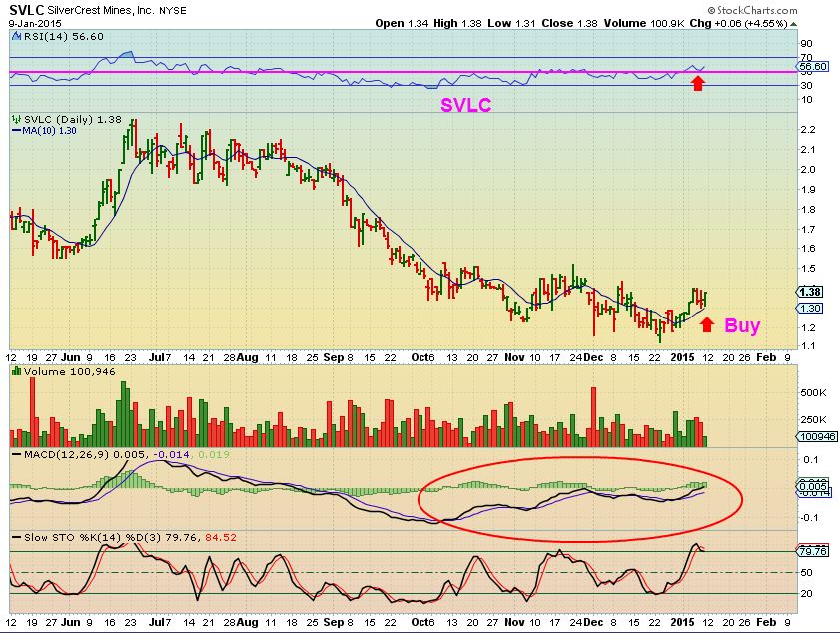Click the small indicator icon before RSI(14)
This screenshot has width=840, height=633.
pos(16,36)
